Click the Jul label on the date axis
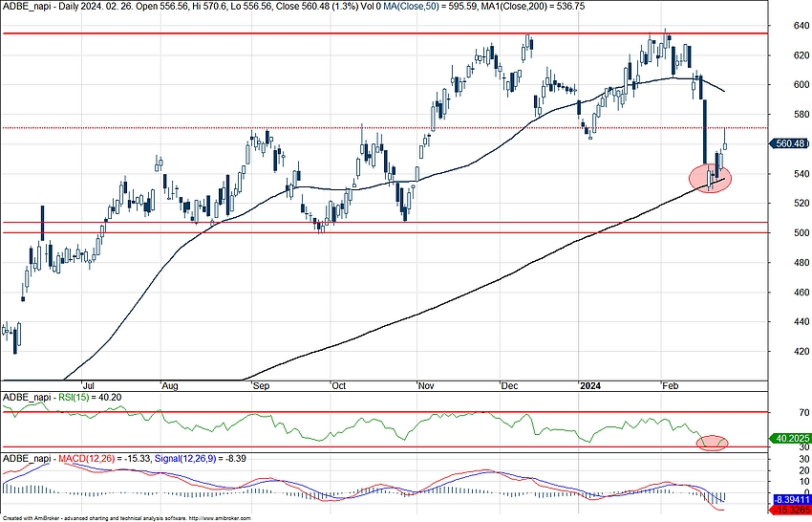Image resolution: width=812 pixels, height=522 pixels. click(x=89, y=386)
